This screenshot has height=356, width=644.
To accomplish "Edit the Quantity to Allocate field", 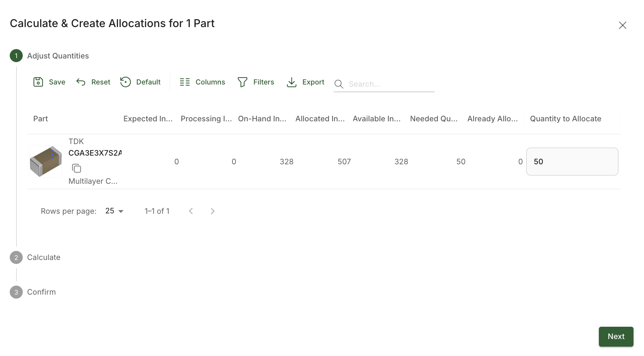I will (x=572, y=161).
